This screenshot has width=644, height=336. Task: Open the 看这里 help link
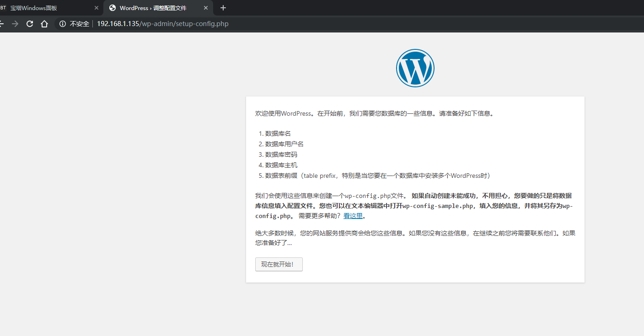pyautogui.click(x=353, y=216)
